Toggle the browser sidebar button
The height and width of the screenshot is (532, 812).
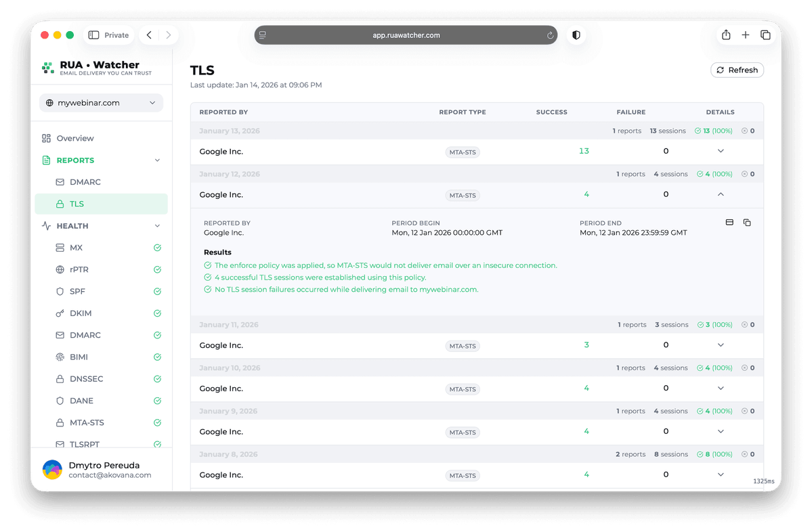[x=93, y=35]
